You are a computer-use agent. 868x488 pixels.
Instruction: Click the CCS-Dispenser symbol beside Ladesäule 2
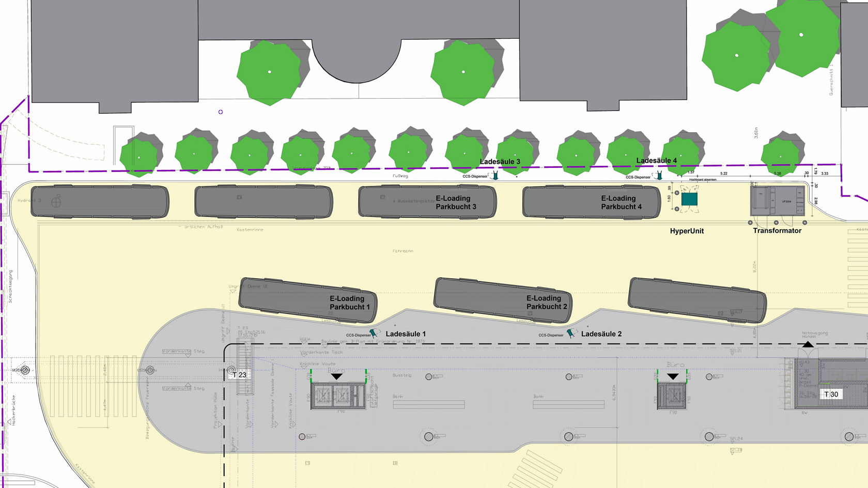coord(570,334)
